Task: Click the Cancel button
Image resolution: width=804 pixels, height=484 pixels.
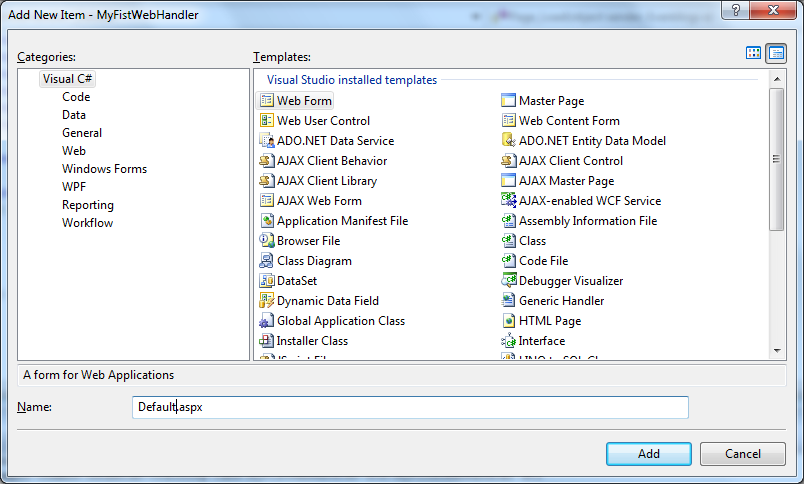Action: point(743,453)
